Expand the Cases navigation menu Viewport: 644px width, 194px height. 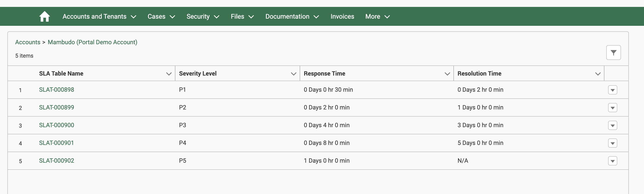pyautogui.click(x=161, y=17)
